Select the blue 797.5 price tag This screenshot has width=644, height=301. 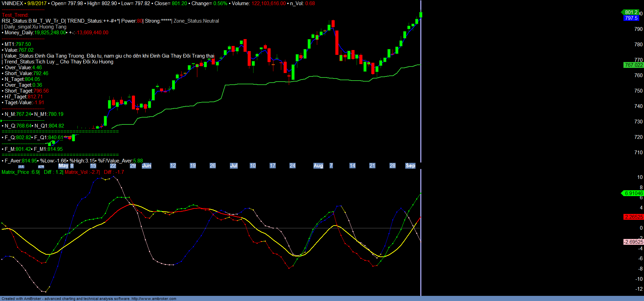(x=631, y=18)
